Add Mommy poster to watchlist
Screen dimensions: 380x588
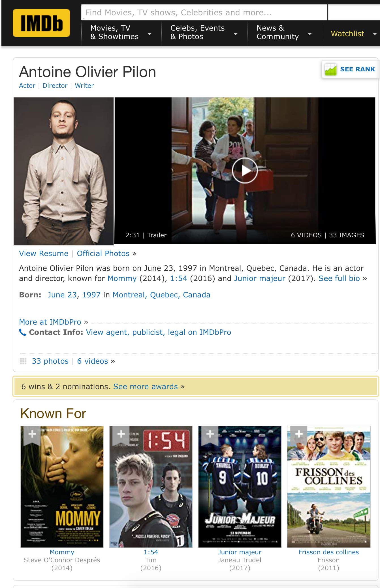pyautogui.click(x=32, y=434)
